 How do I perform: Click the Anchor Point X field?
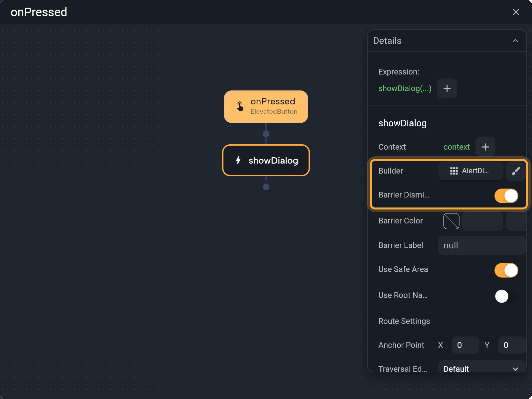(x=465, y=345)
